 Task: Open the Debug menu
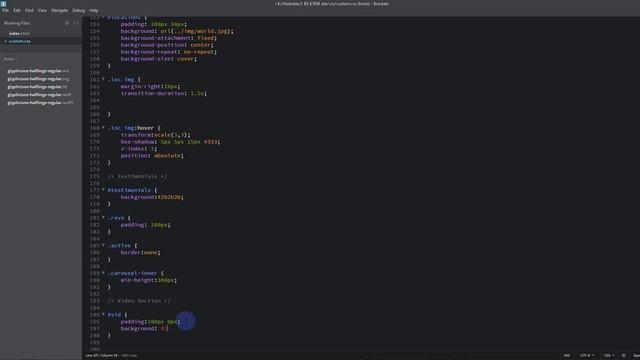[78, 10]
